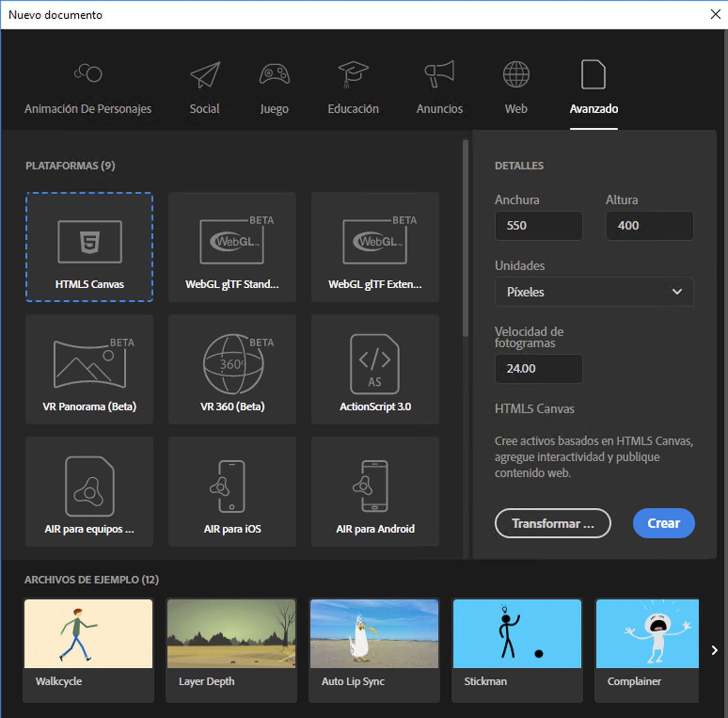Click the Crear button
The width and height of the screenshot is (728, 718).
click(x=664, y=523)
